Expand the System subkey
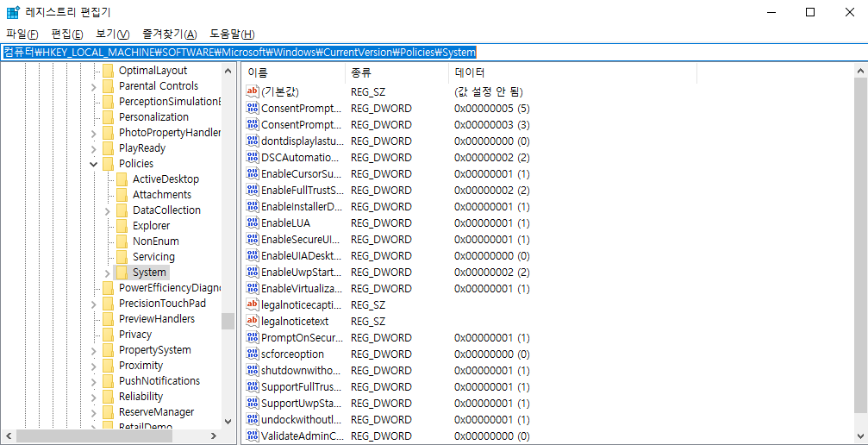This screenshot has width=868, height=445. pyautogui.click(x=108, y=273)
